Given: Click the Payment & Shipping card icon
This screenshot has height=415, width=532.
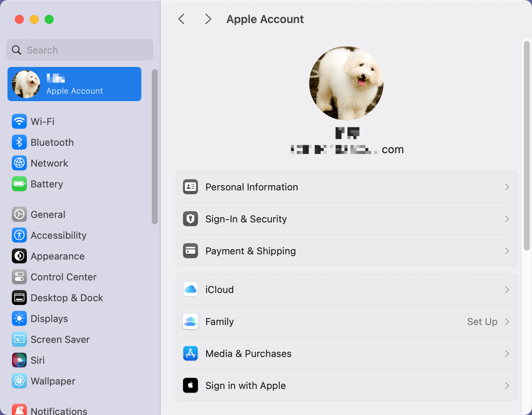Looking at the screenshot, I should pyautogui.click(x=190, y=251).
